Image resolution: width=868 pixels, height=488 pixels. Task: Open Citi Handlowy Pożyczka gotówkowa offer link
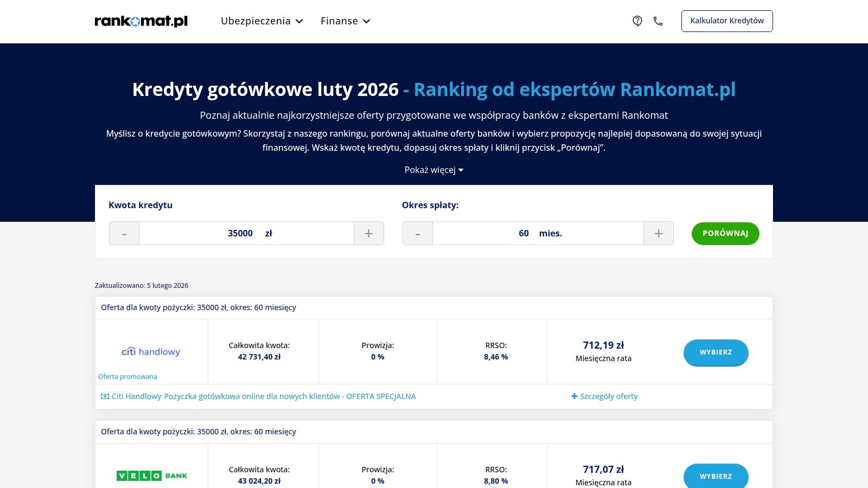point(264,396)
